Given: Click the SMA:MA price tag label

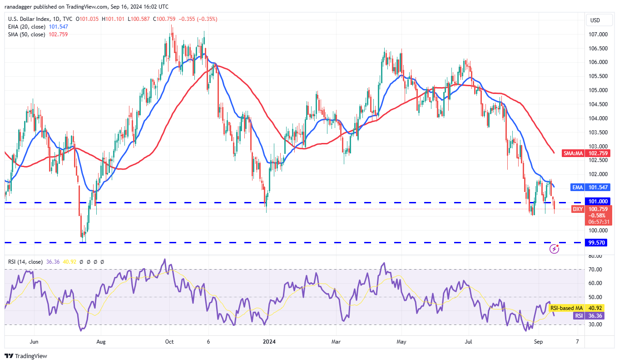Looking at the screenshot, I should pos(574,153).
